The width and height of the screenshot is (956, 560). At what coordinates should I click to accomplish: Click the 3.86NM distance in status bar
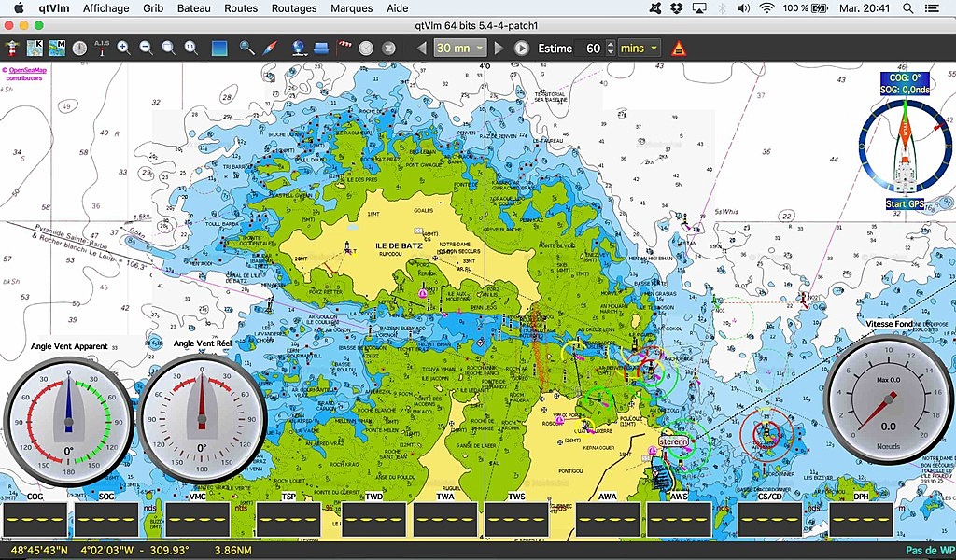232,551
